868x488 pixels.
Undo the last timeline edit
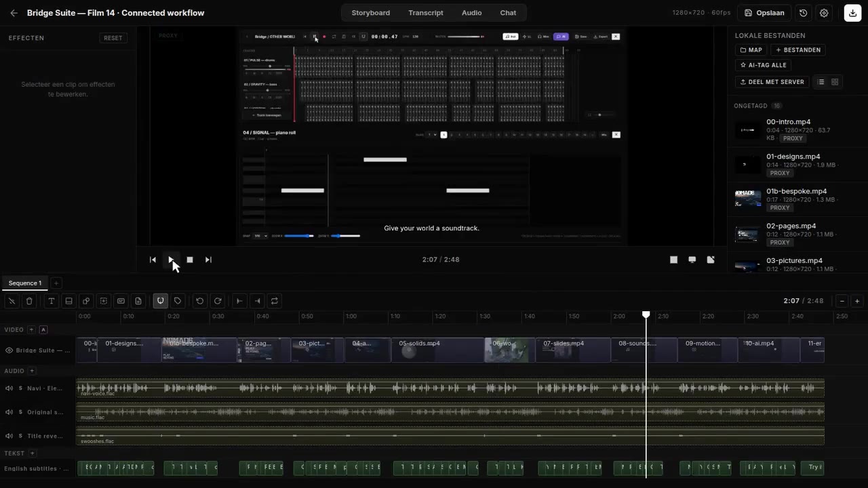(x=199, y=301)
